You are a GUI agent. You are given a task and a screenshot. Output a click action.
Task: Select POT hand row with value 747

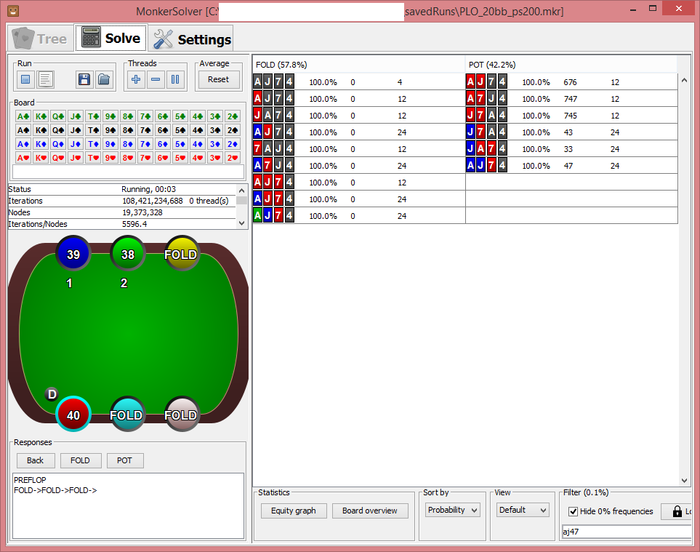pyautogui.click(x=571, y=99)
